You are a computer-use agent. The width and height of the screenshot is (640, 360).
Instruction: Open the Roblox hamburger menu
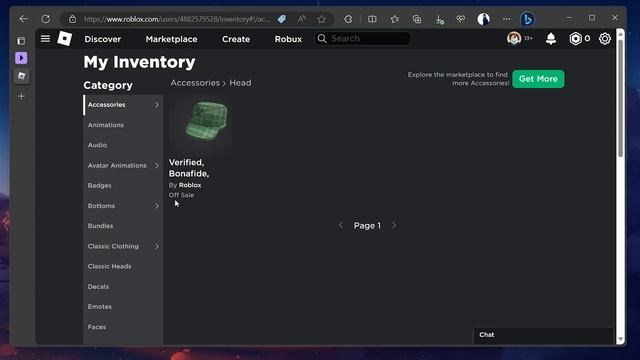pyautogui.click(x=45, y=38)
